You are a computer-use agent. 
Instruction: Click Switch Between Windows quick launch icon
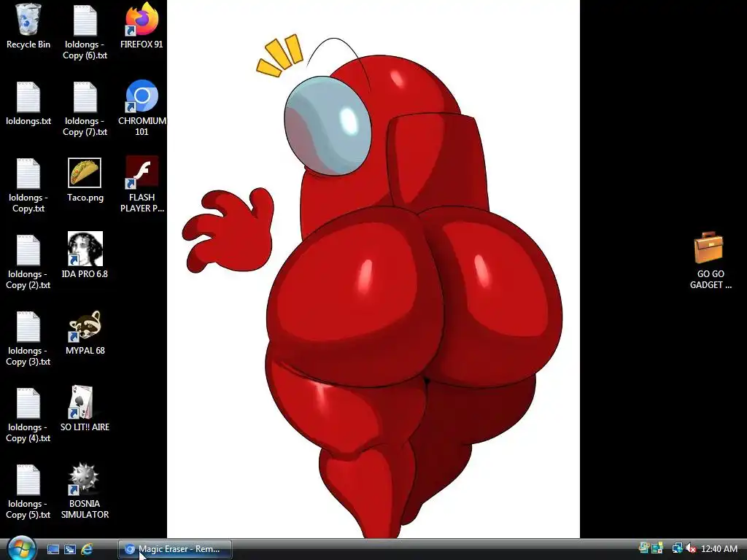pos(70,550)
